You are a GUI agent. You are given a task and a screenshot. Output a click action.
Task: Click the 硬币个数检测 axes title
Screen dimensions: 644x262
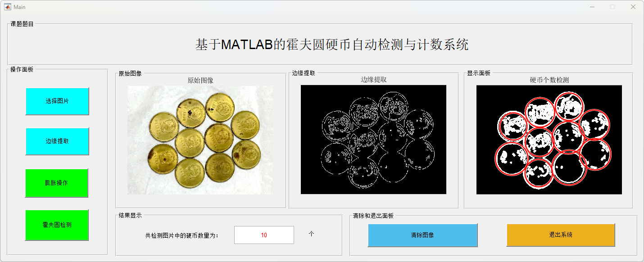[549, 80]
